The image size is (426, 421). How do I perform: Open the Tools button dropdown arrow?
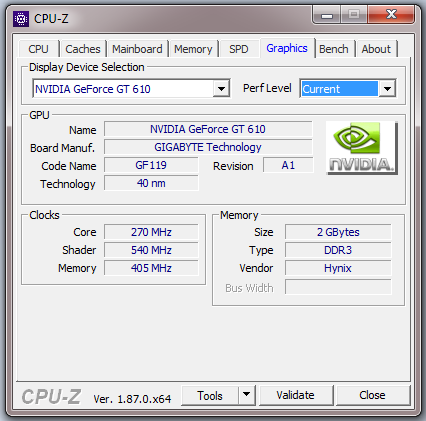[x=247, y=395]
